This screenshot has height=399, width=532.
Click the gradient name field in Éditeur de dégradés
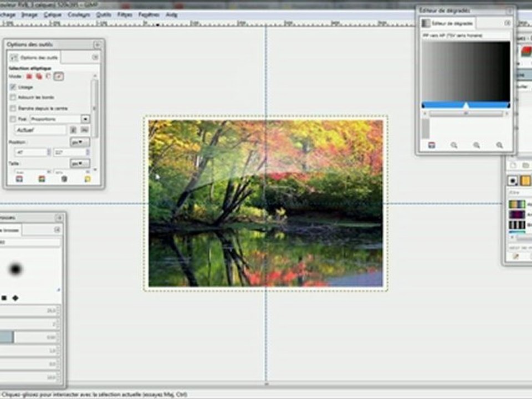(x=466, y=35)
